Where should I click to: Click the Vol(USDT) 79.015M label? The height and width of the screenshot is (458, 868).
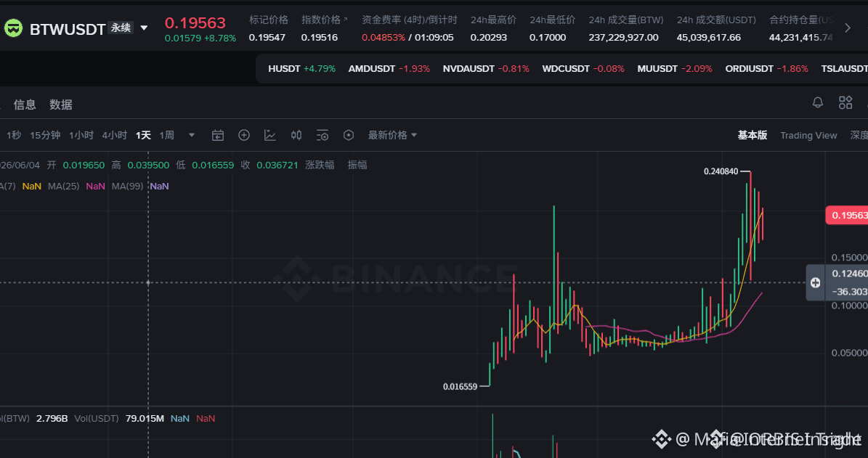pos(118,419)
